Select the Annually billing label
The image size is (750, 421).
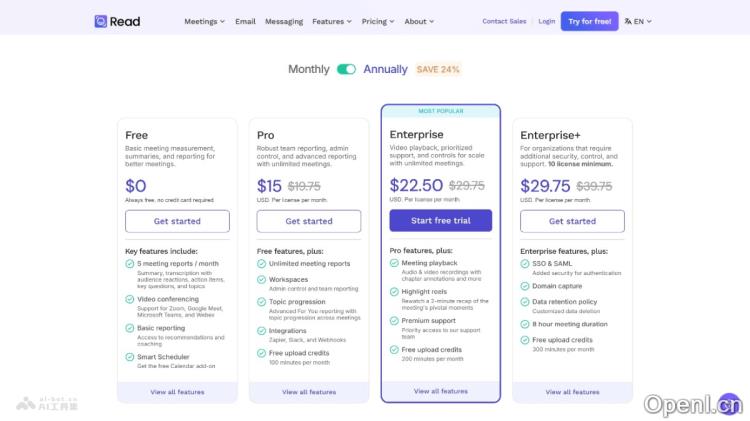click(385, 69)
